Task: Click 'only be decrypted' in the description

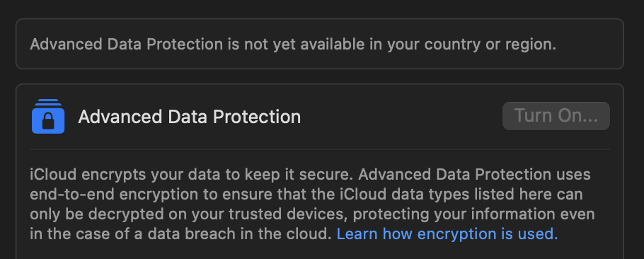Action: pos(91,214)
